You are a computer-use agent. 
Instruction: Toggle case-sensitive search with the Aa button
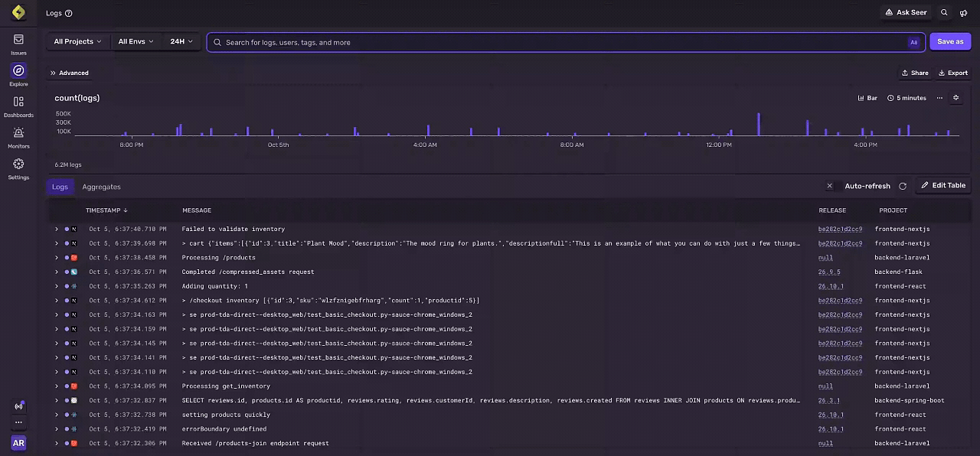[913, 42]
